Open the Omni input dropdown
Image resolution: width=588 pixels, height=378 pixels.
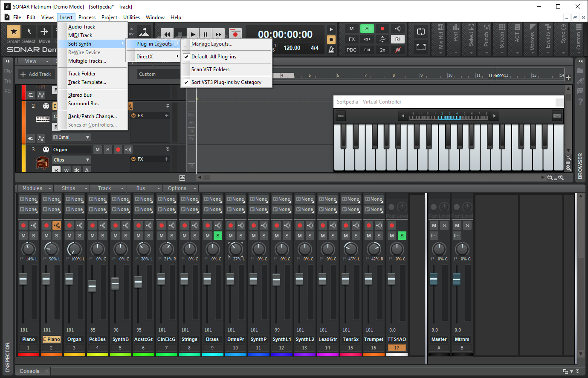click(x=71, y=137)
